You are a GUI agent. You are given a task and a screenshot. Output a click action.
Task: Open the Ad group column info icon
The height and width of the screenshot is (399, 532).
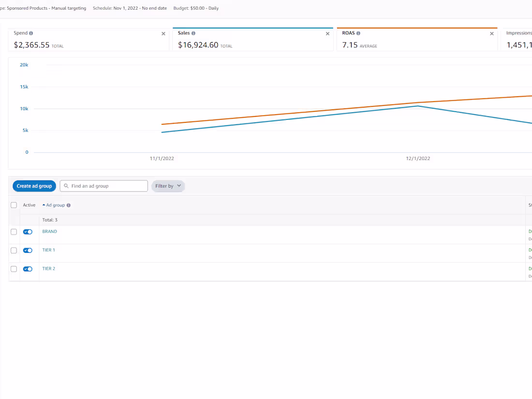click(x=69, y=205)
